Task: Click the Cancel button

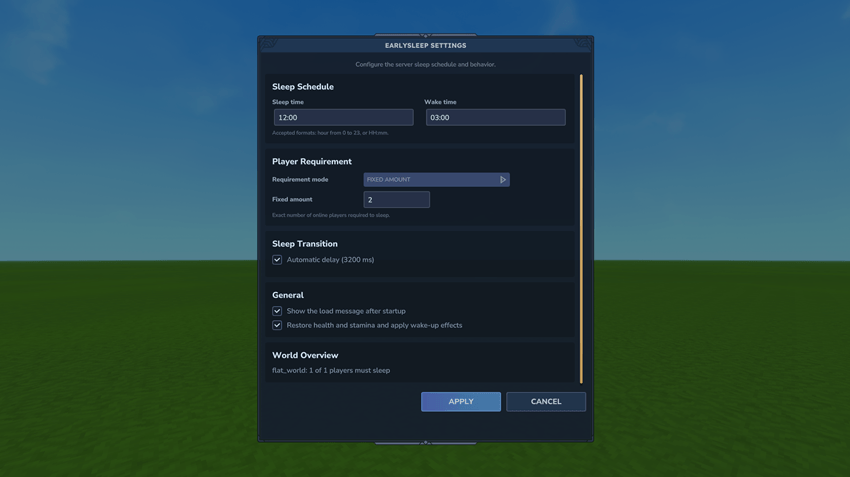Action: pyautogui.click(x=546, y=402)
